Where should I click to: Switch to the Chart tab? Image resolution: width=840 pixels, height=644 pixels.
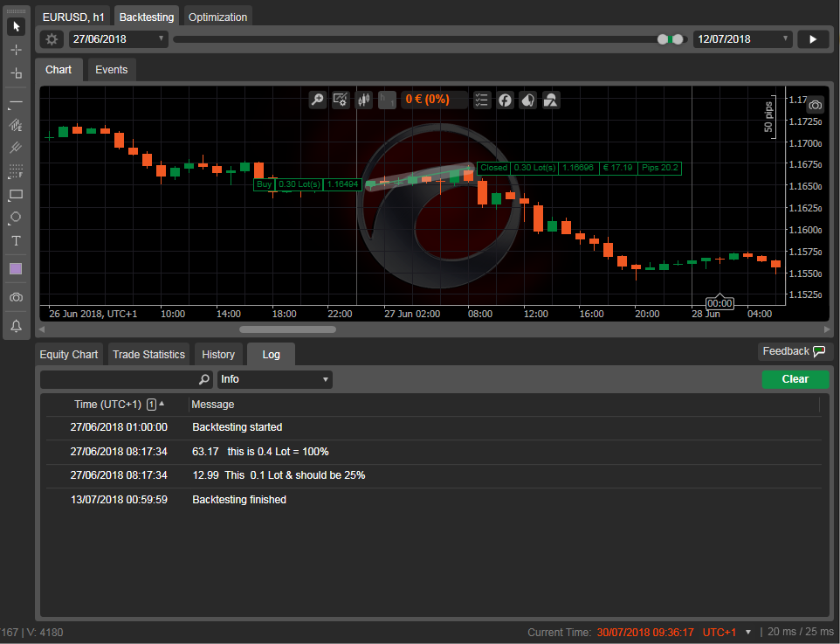point(59,70)
